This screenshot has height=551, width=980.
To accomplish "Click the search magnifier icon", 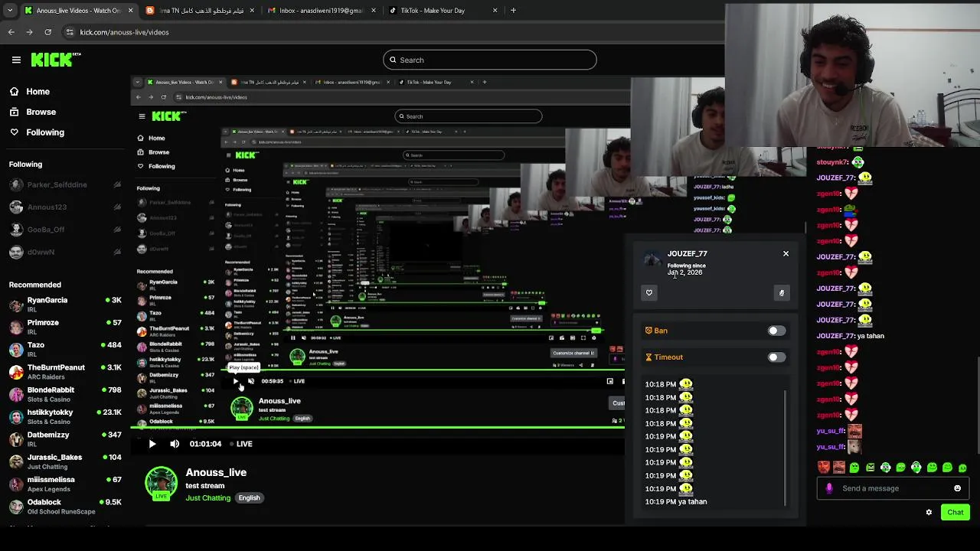I will tap(393, 60).
